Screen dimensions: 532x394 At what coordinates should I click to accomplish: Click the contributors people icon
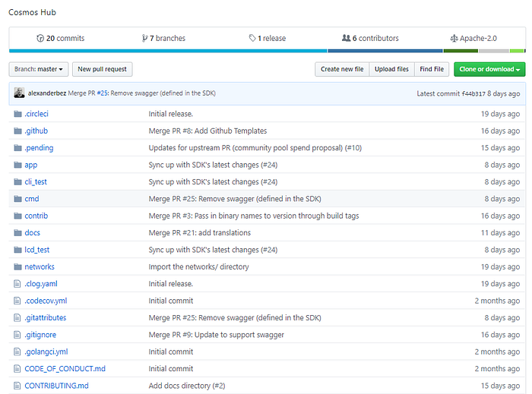click(346, 38)
